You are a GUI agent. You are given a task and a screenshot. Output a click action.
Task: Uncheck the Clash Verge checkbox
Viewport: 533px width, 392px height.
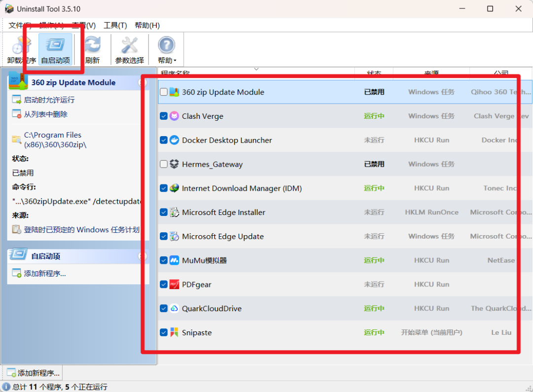[163, 116]
